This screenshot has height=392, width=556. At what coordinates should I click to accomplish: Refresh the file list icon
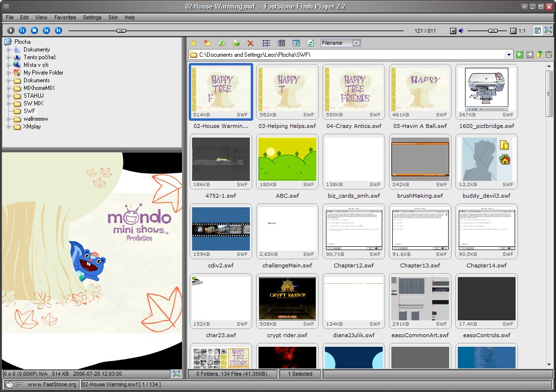tap(310, 43)
